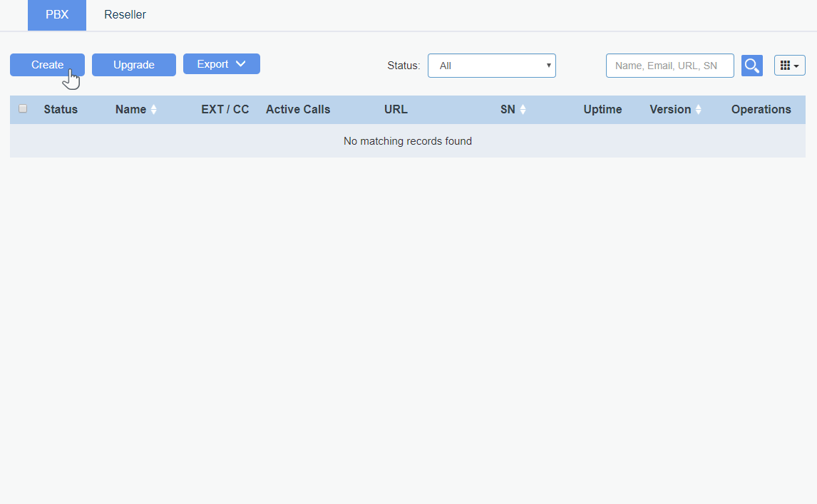Sort the SN column descending
The height and width of the screenshot is (504, 817).
523,112
